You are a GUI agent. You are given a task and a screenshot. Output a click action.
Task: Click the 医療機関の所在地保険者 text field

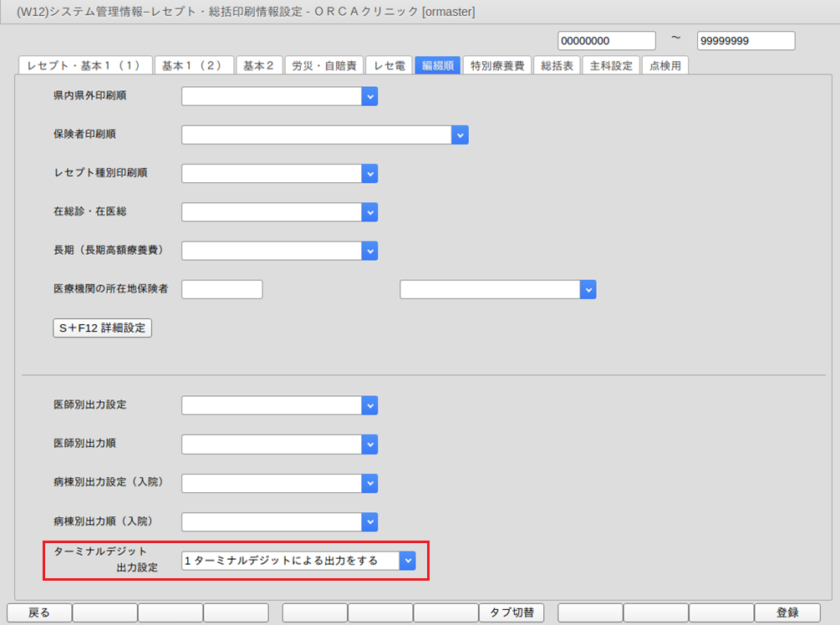click(x=222, y=289)
